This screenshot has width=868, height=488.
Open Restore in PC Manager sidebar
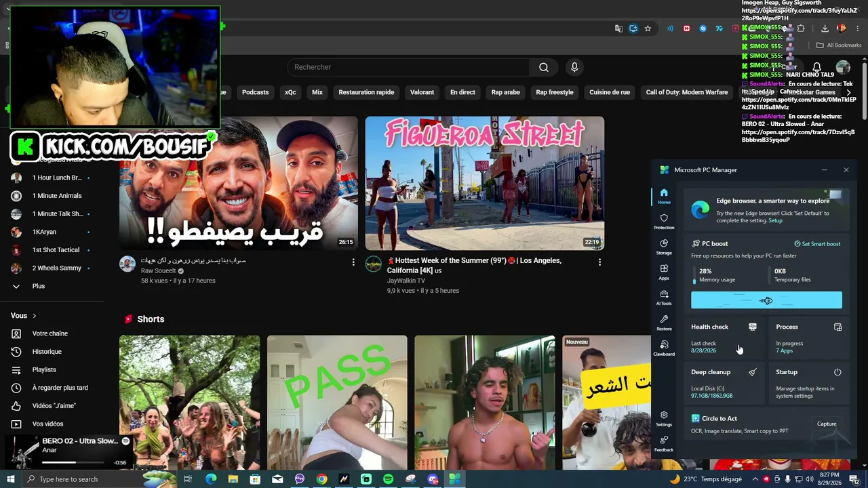click(664, 323)
